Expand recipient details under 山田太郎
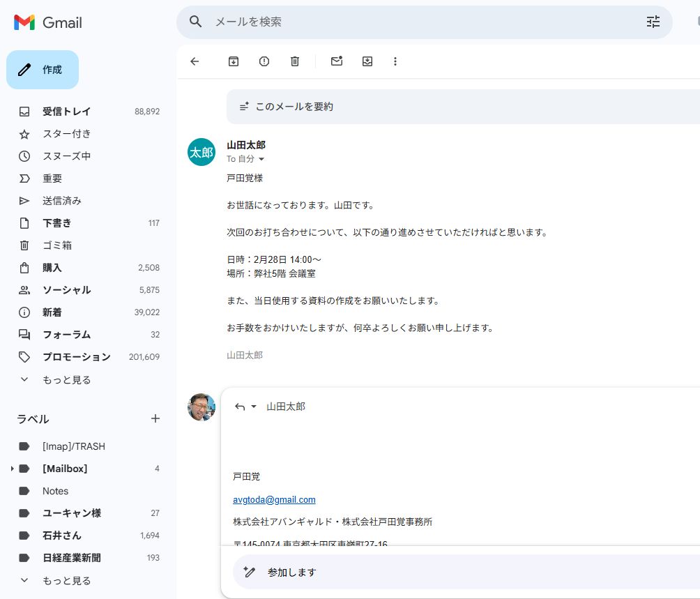The width and height of the screenshot is (700, 599). [x=261, y=159]
